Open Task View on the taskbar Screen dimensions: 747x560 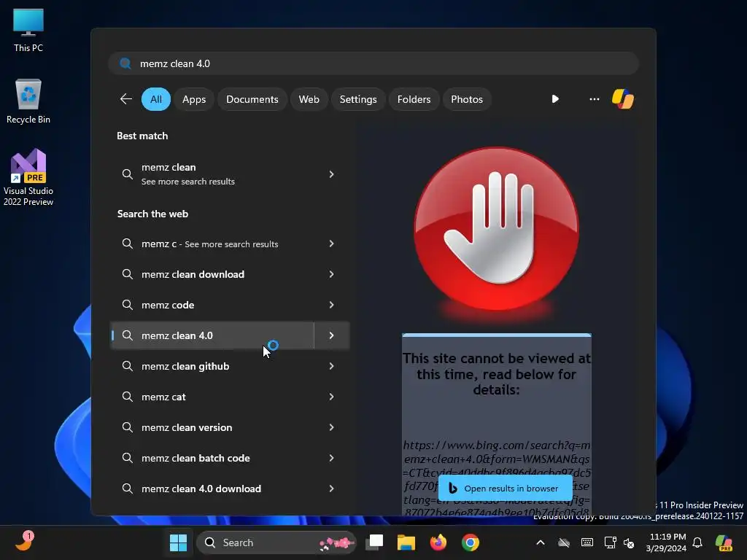tap(374, 542)
